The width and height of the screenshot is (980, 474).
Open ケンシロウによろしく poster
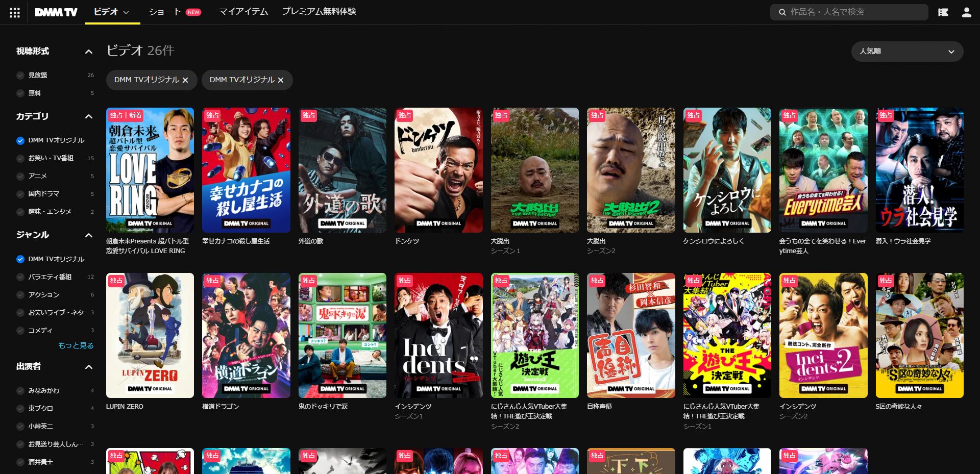click(727, 170)
